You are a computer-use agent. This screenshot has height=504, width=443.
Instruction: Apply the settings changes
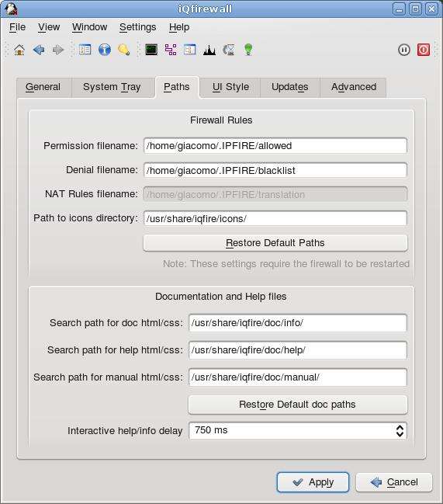313,482
